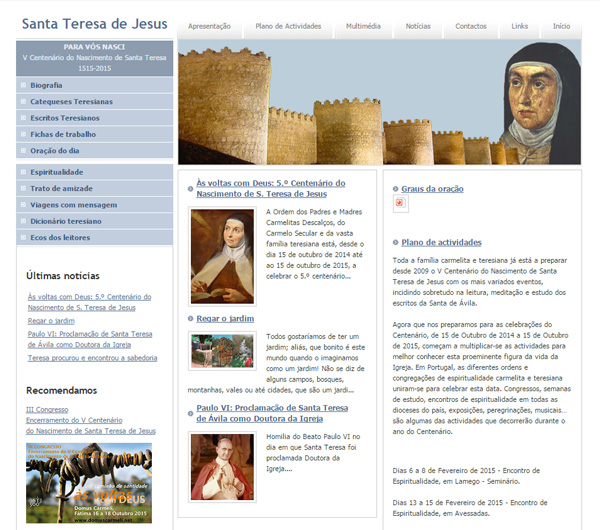The height and width of the screenshot is (530, 600).
Task: Open the Biografia sidebar entry
Action: (95, 85)
